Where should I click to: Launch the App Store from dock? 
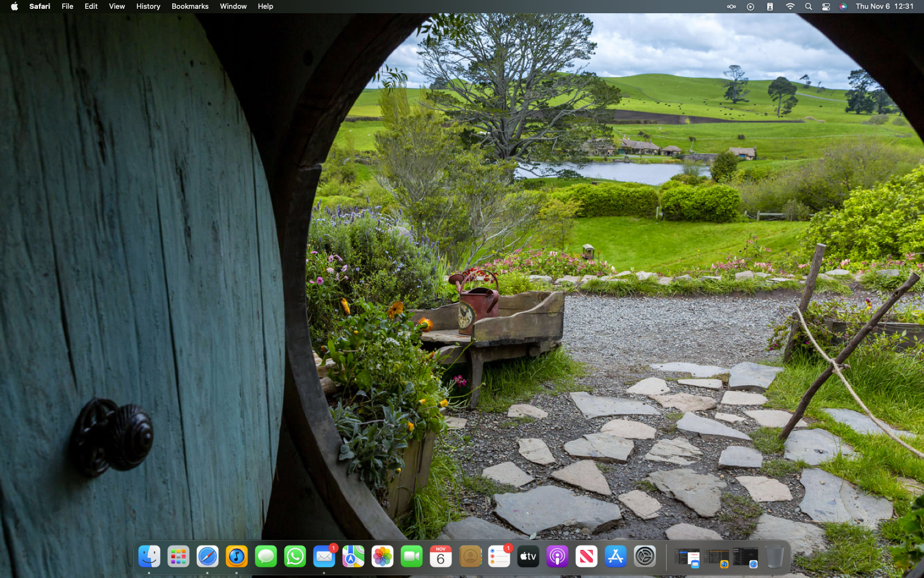coord(615,557)
